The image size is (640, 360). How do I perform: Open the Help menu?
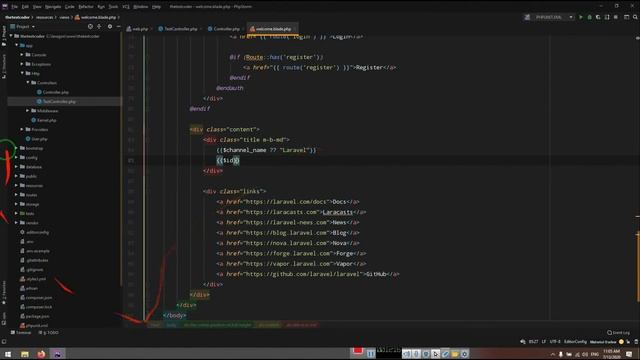point(156,7)
